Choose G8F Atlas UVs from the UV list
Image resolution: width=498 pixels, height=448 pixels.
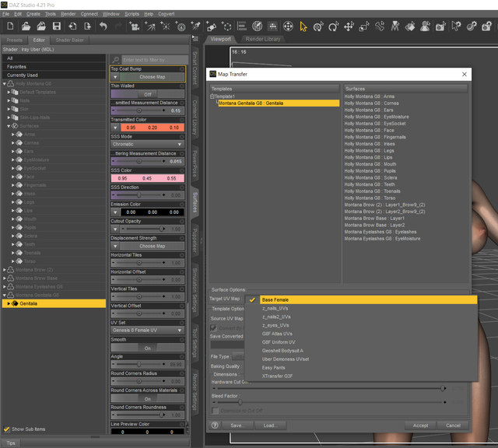(x=277, y=334)
